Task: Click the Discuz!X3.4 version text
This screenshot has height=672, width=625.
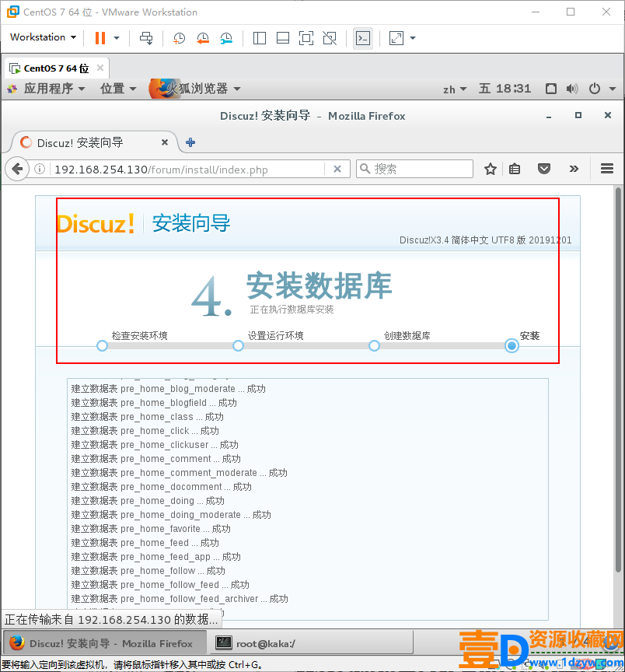Action: click(x=485, y=240)
